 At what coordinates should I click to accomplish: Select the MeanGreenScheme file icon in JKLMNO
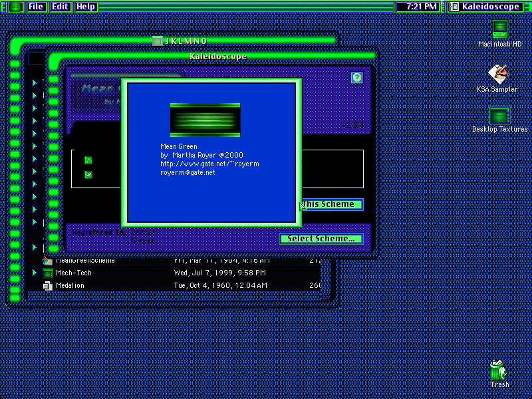pyautogui.click(x=47, y=261)
